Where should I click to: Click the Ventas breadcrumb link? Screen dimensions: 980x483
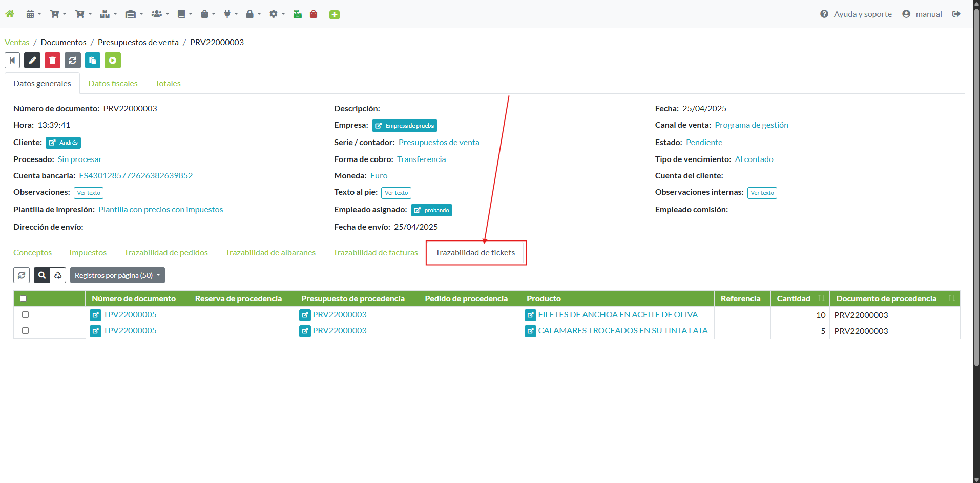pos(17,43)
